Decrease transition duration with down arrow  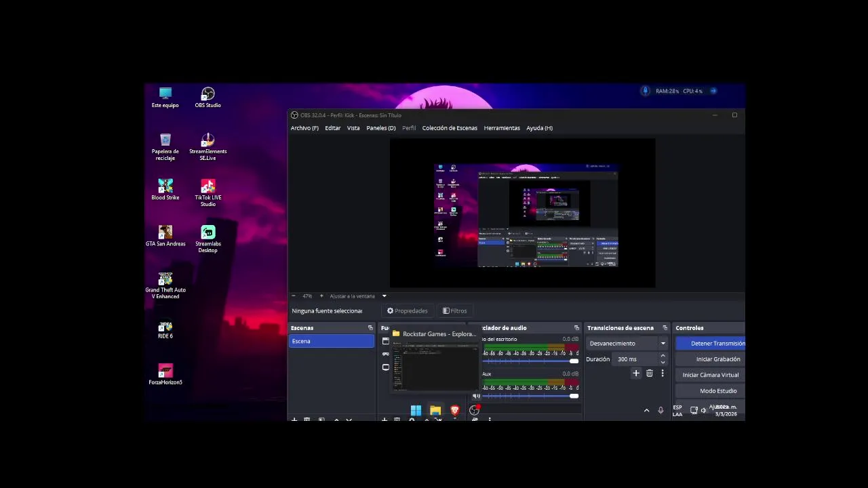pos(663,362)
